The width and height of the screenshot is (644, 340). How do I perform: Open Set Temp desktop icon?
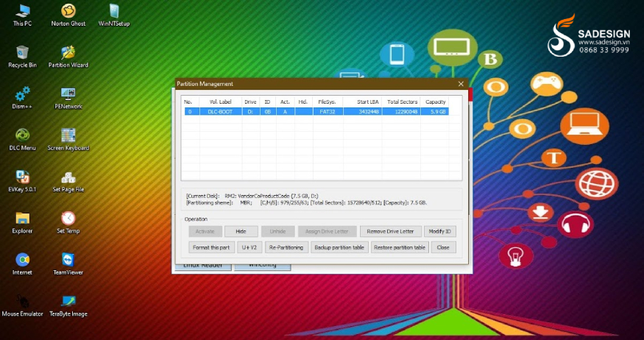click(x=68, y=222)
